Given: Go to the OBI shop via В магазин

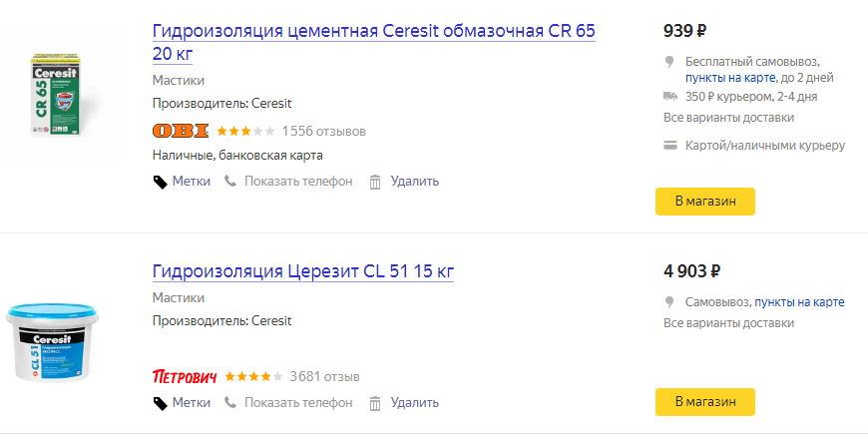Looking at the screenshot, I should [x=705, y=202].
